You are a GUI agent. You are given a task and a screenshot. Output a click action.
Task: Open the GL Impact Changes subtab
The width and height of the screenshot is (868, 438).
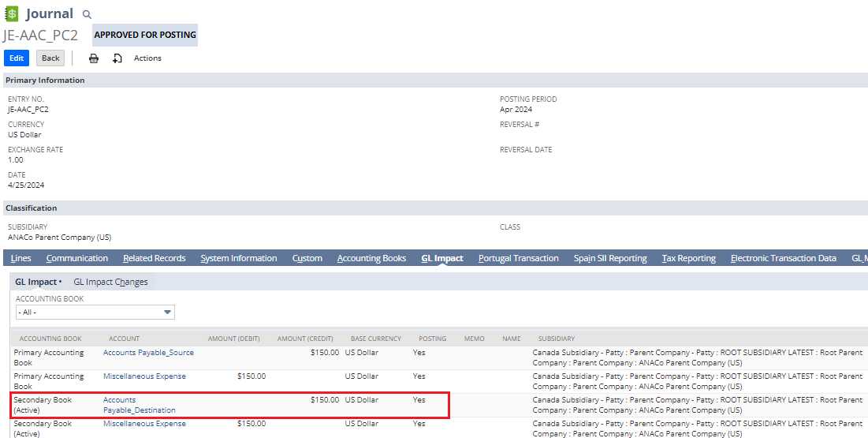click(x=110, y=282)
